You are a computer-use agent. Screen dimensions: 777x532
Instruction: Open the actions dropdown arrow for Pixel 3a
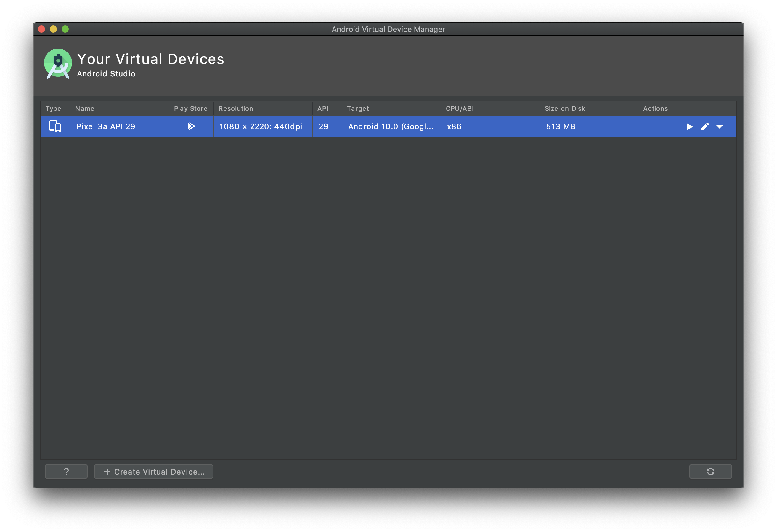point(720,127)
